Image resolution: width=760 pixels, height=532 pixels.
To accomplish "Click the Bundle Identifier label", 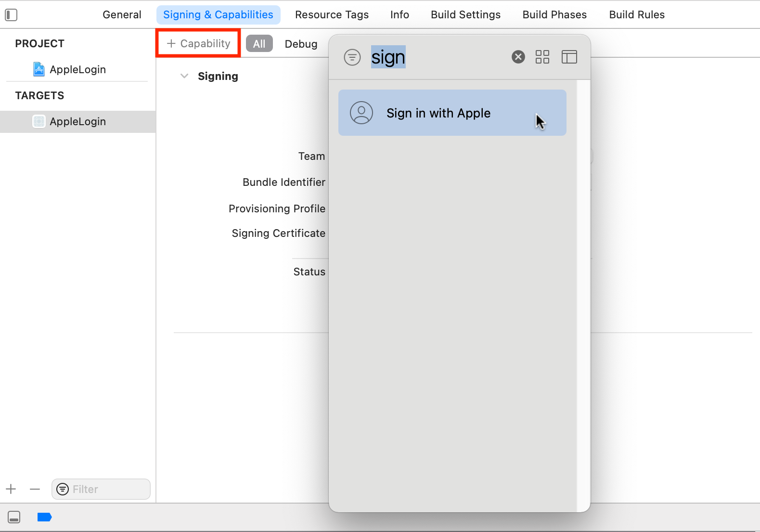I will (x=284, y=182).
